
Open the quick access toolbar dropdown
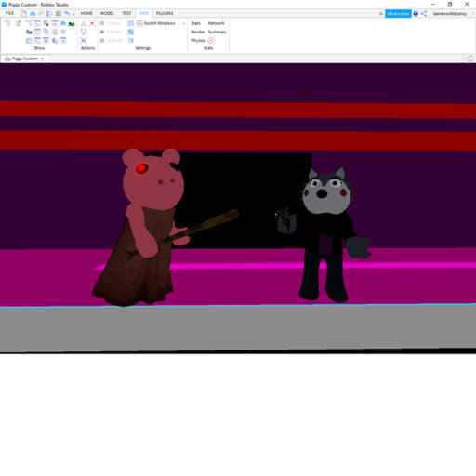[73, 14]
